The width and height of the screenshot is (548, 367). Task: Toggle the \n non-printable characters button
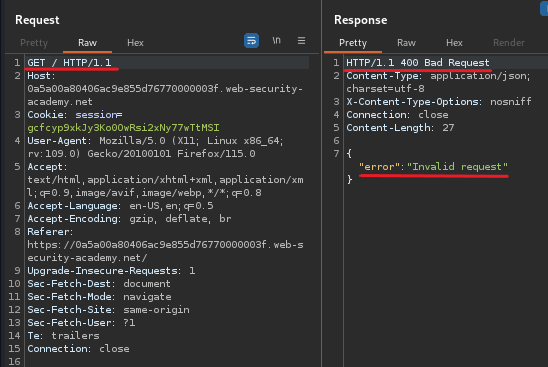[276, 41]
